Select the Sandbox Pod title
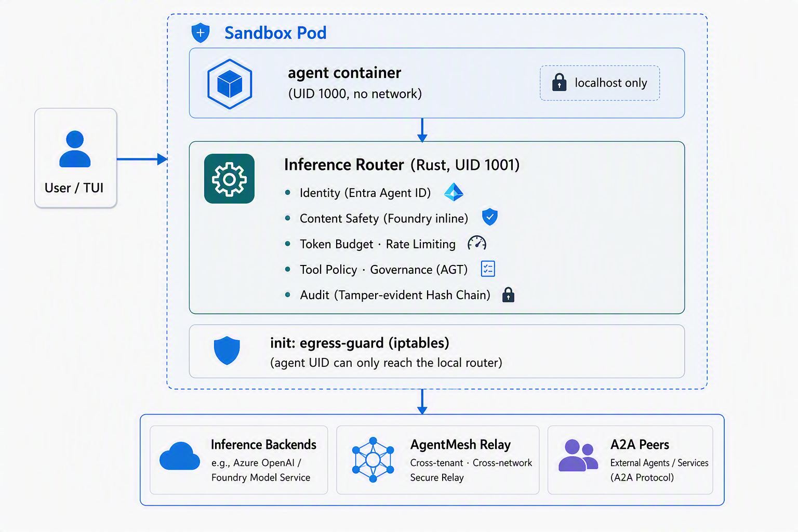The width and height of the screenshot is (798, 532). coord(275,33)
